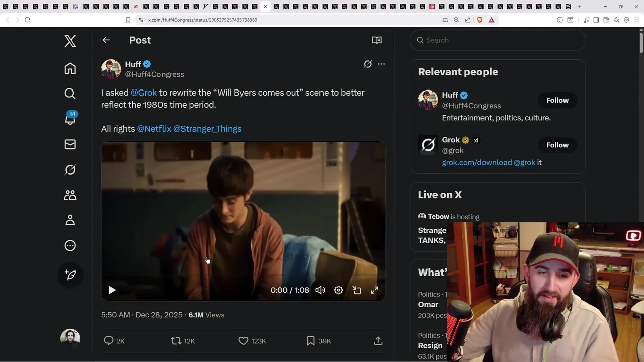Bookmark the post showing 39K bookmarks
The height and width of the screenshot is (362, 644).
311,341
